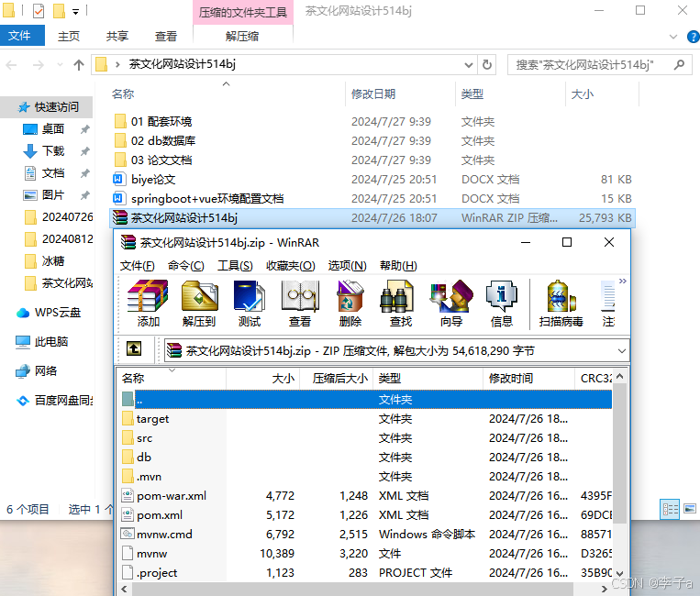The image size is (700, 596).
Task: Select the .mvn folder in WinRAR
Action: click(x=149, y=477)
